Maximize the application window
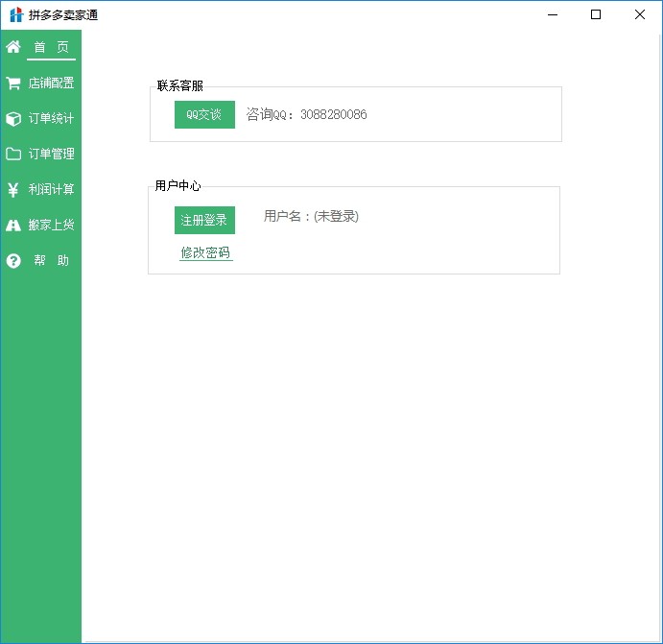This screenshot has width=663, height=644. point(596,14)
